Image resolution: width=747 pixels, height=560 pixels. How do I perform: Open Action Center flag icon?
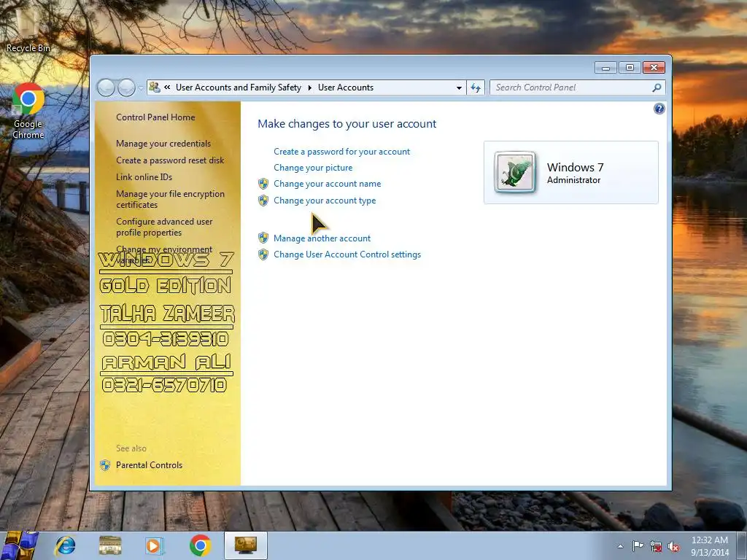coord(638,546)
